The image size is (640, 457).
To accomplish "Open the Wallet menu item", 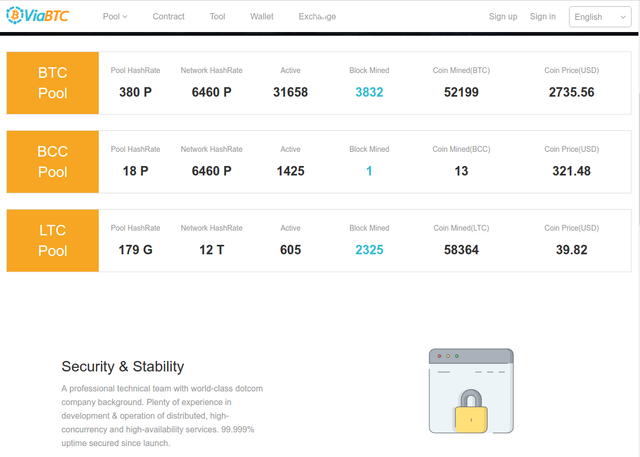I will click(262, 17).
